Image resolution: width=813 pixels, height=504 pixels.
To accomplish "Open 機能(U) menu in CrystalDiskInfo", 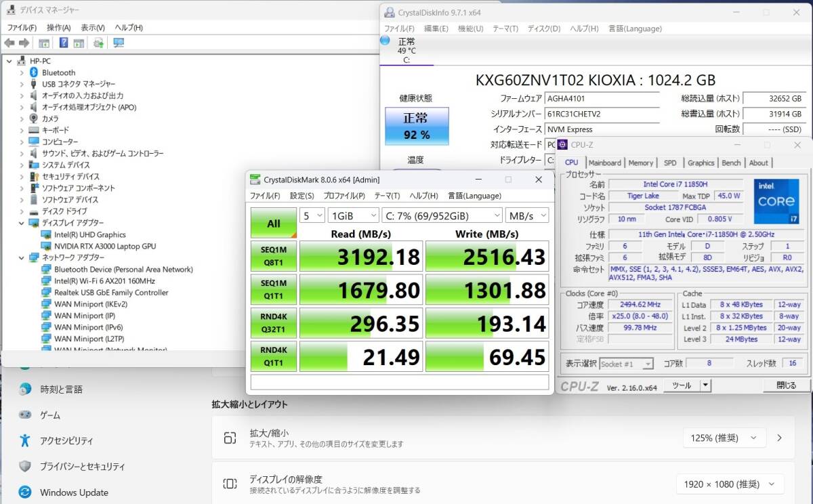I will (470, 28).
